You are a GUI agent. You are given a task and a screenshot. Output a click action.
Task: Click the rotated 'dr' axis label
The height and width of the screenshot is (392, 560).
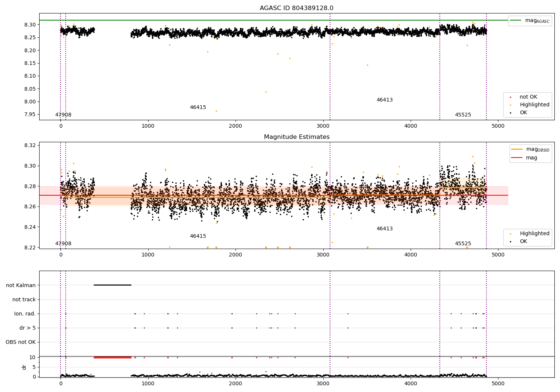tap(24, 367)
